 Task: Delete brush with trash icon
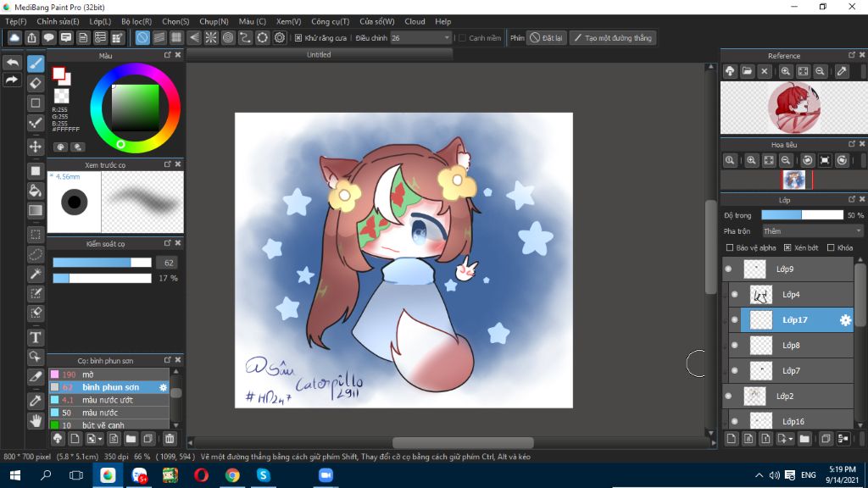click(x=170, y=439)
